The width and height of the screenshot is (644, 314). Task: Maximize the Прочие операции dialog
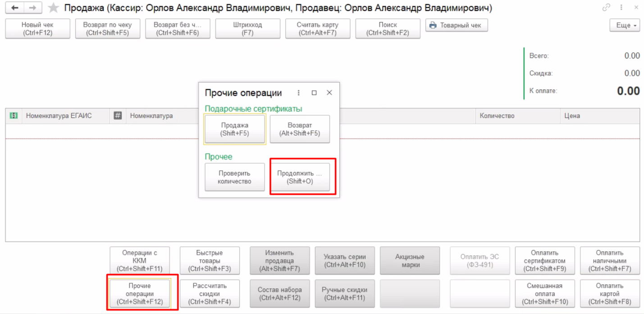[x=314, y=93]
